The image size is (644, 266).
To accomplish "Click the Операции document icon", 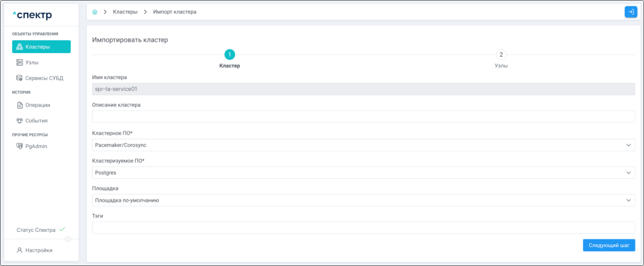I will pos(20,105).
